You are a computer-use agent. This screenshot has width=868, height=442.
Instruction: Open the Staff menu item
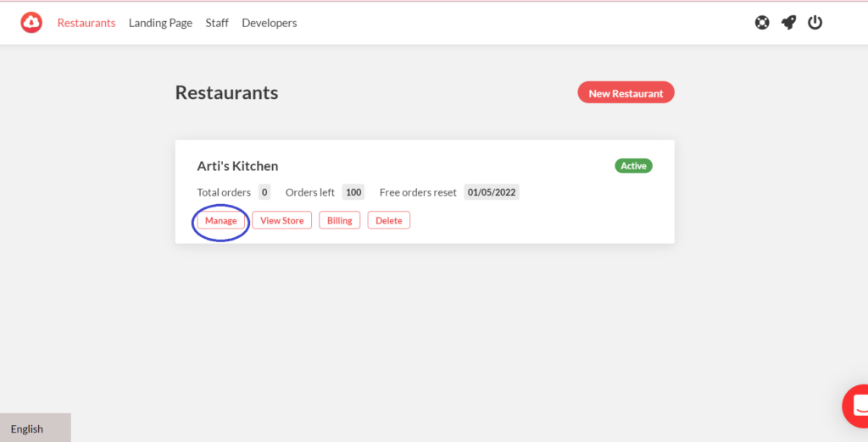pyautogui.click(x=217, y=23)
